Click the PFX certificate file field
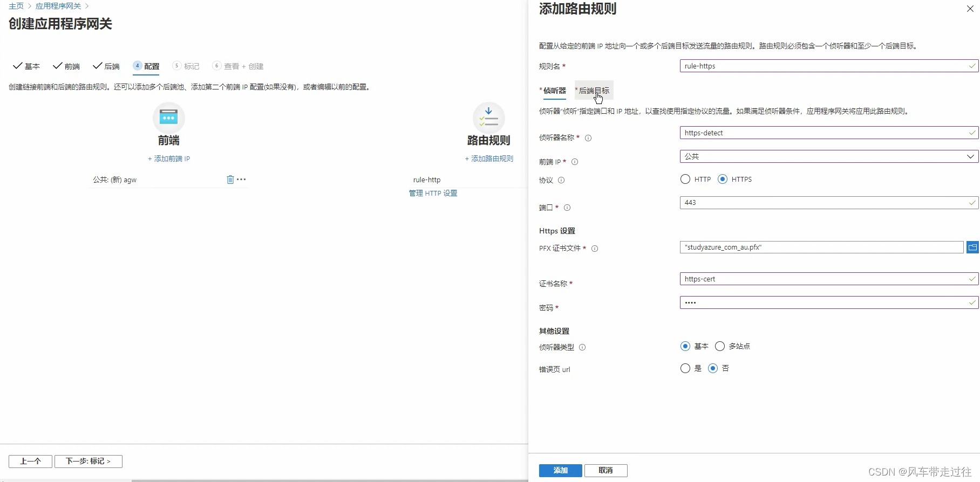Viewport: 980px width, 482px height. (821, 247)
